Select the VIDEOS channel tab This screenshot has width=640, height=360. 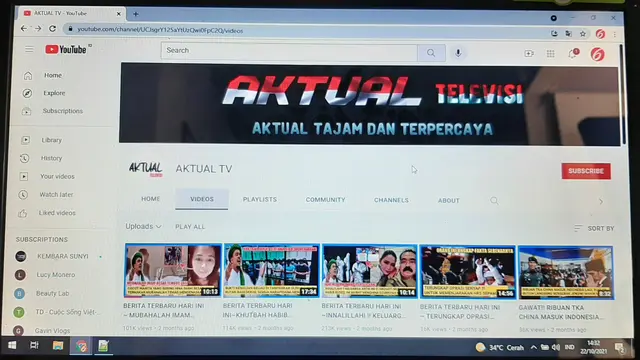coord(202,199)
